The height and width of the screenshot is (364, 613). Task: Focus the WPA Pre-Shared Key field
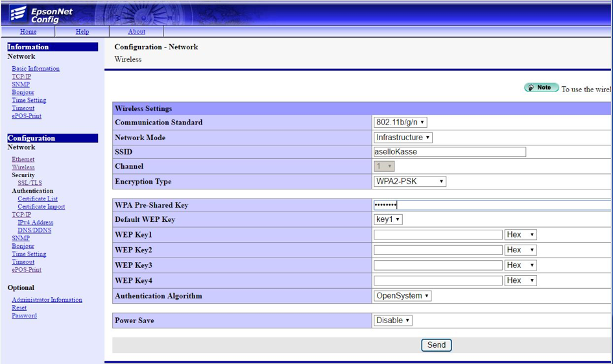492,205
